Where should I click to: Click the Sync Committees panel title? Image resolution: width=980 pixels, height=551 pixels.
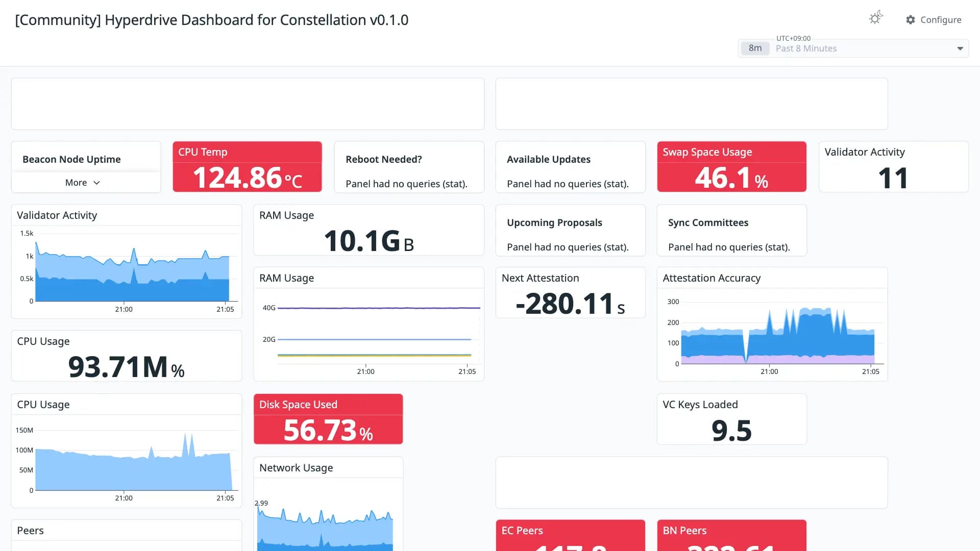coord(708,222)
